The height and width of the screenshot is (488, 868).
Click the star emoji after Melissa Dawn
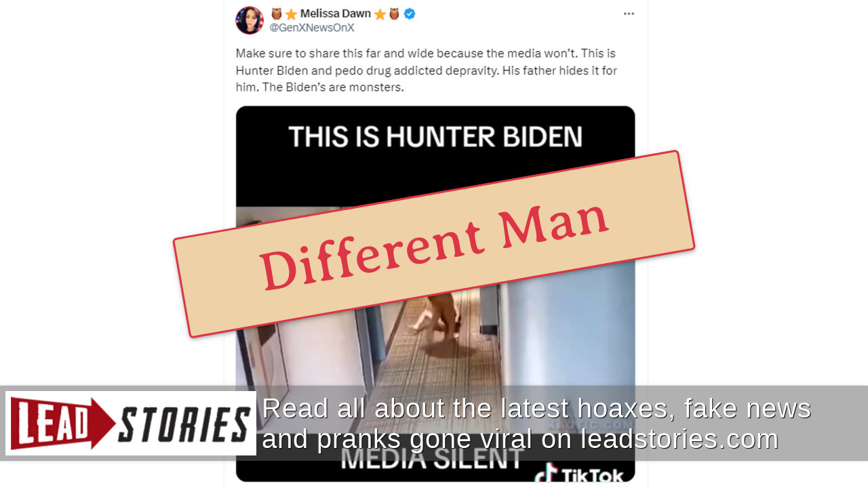(x=380, y=14)
